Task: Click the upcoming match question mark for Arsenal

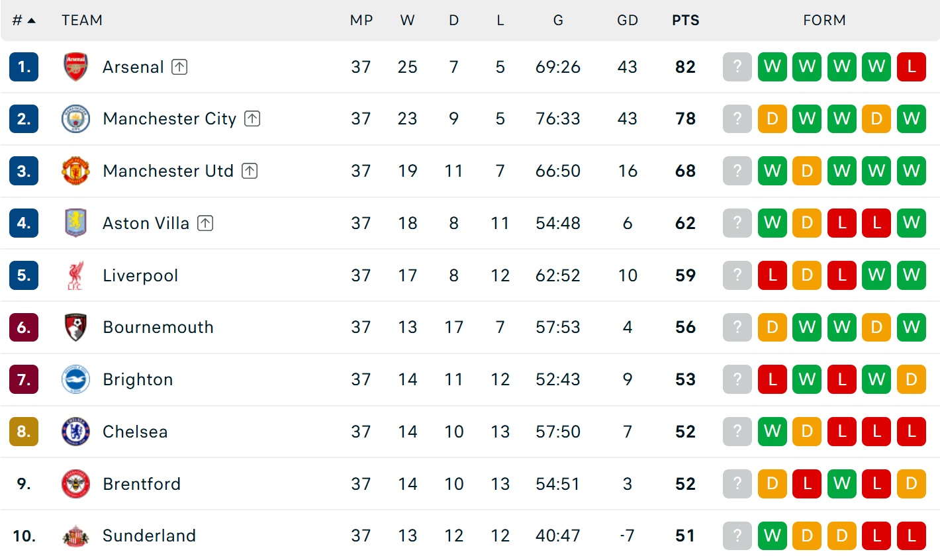Action: click(x=737, y=67)
